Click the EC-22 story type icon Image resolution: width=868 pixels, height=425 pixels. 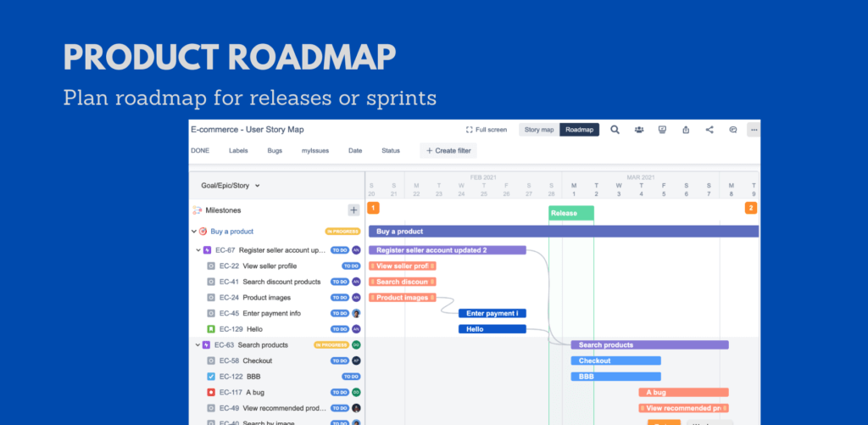(211, 266)
